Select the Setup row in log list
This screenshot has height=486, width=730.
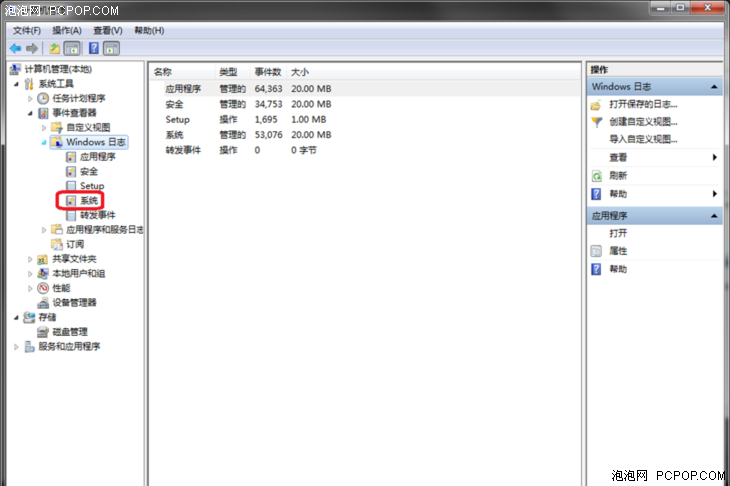click(365, 120)
